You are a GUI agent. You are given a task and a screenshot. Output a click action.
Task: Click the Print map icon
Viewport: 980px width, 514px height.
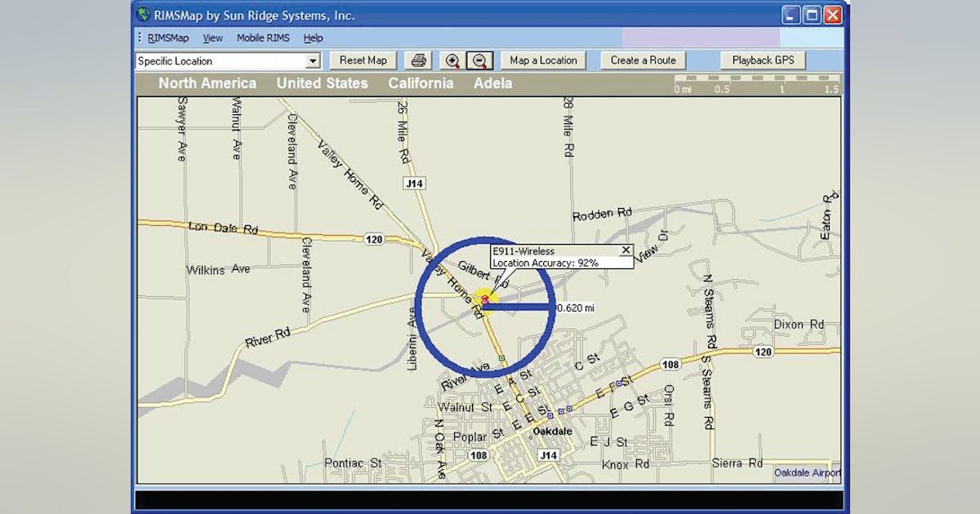pyautogui.click(x=418, y=60)
